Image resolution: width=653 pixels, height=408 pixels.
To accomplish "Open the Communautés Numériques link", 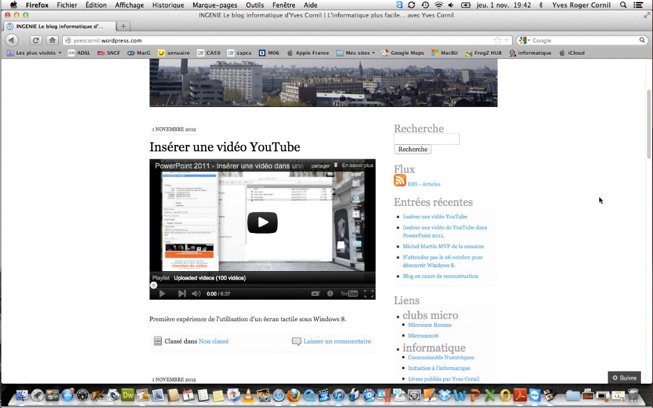I will 441,357.
